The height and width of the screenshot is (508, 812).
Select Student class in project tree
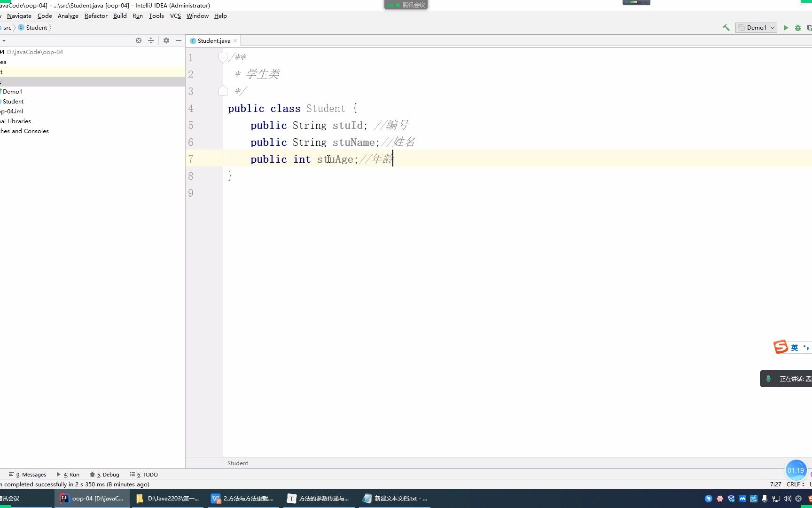[x=13, y=102]
